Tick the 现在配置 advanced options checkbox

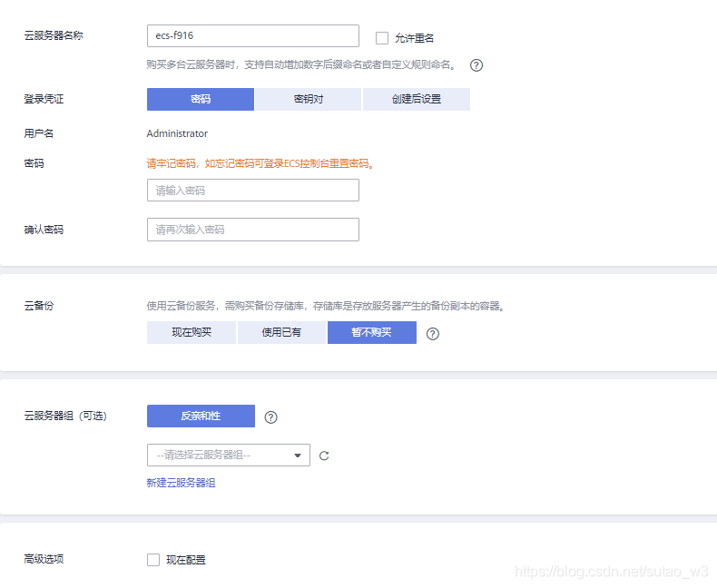[153, 560]
